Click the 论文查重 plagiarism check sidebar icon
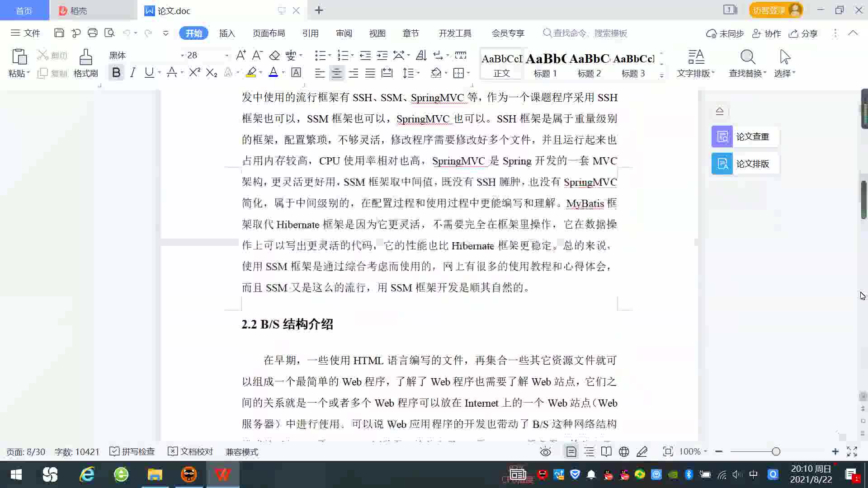 point(722,136)
